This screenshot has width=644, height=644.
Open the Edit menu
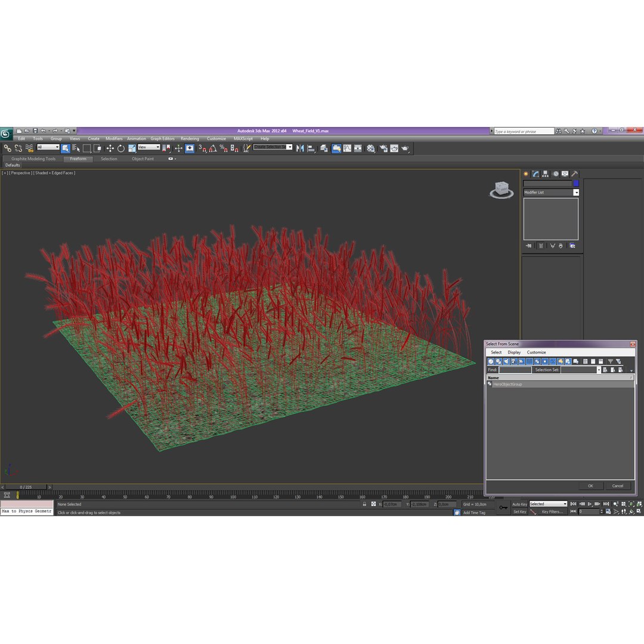21,138
